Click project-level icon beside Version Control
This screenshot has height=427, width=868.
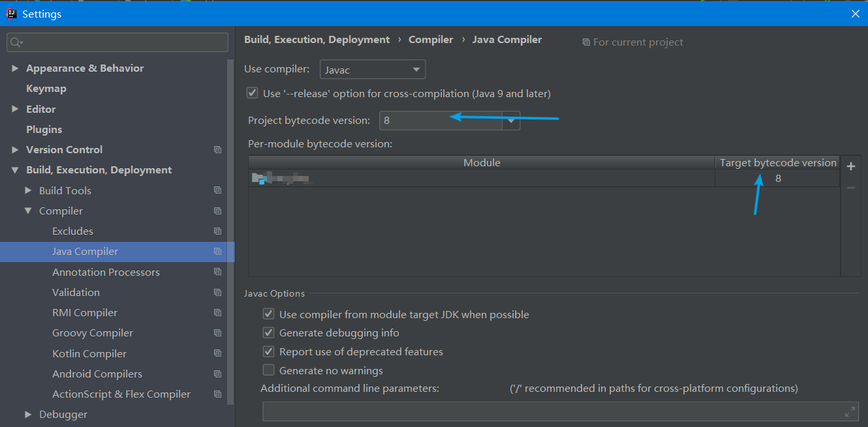[x=218, y=150]
